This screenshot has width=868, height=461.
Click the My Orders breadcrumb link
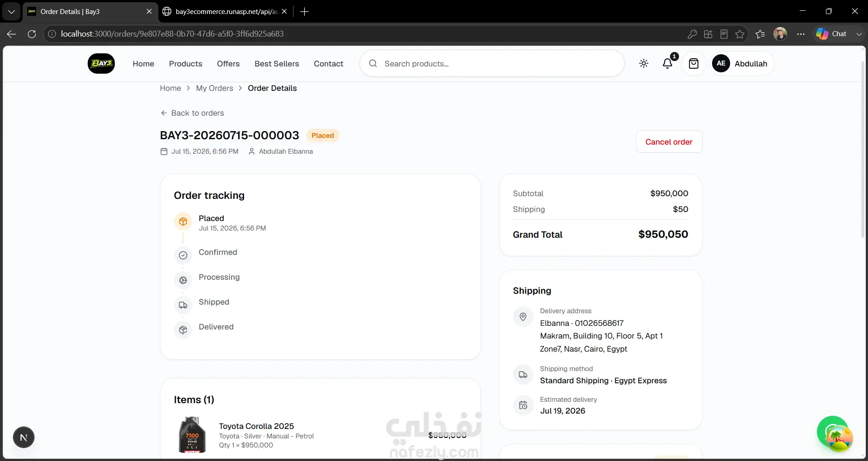coord(215,88)
